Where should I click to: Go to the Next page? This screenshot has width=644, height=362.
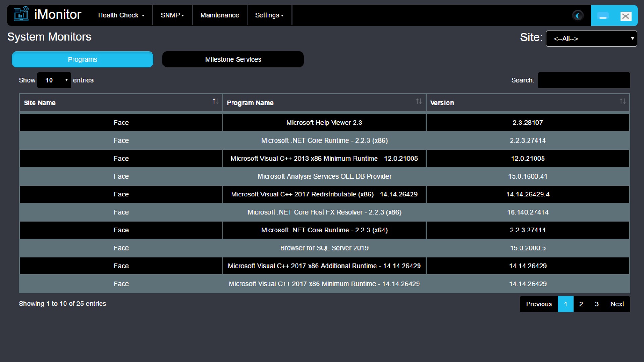[x=617, y=304]
